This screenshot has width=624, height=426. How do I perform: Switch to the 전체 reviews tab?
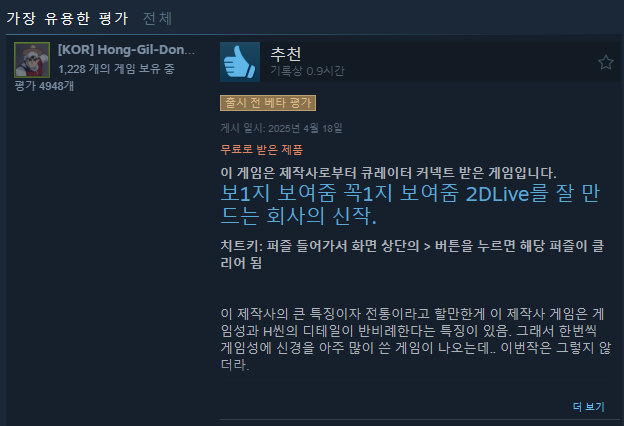pyautogui.click(x=157, y=18)
